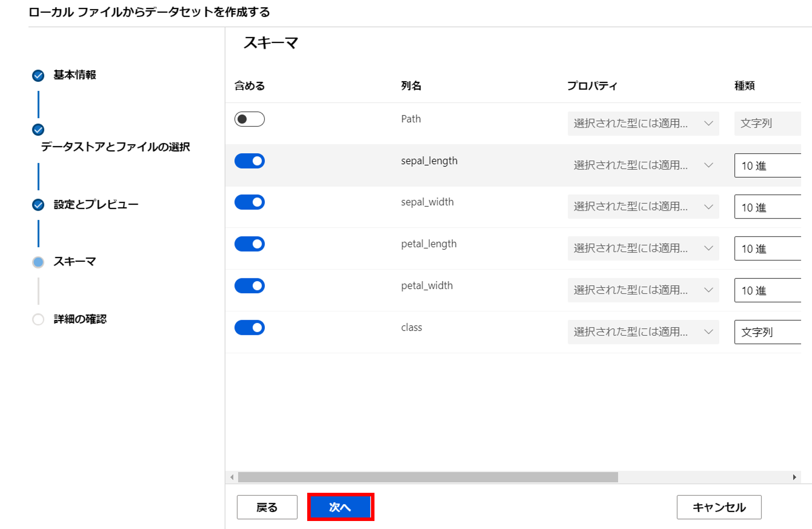The height and width of the screenshot is (529, 812).
Task: Open the sepal_length type selector
Action: point(767,166)
